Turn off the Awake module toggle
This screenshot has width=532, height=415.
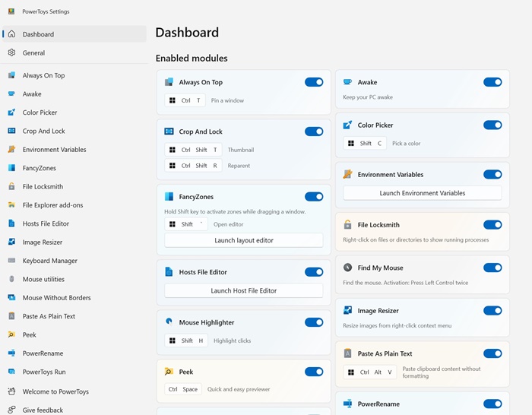[x=492, y=82]
